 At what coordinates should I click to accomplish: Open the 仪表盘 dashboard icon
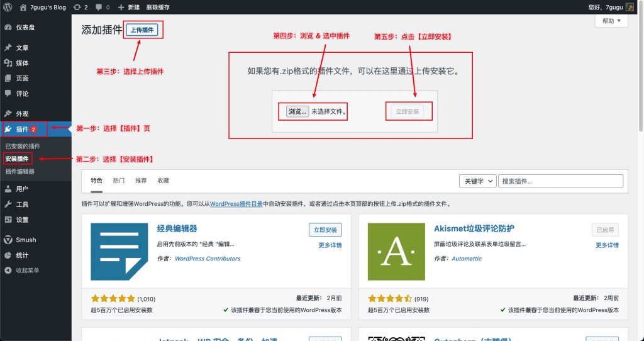8,28
